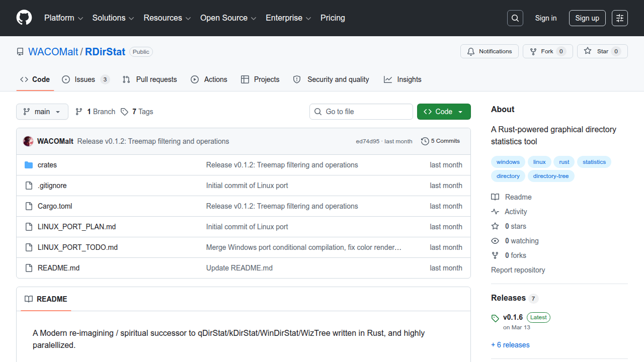Open the Security and quality tab
The height and width of the screenshot is (362, 644).
click(331, 79)
